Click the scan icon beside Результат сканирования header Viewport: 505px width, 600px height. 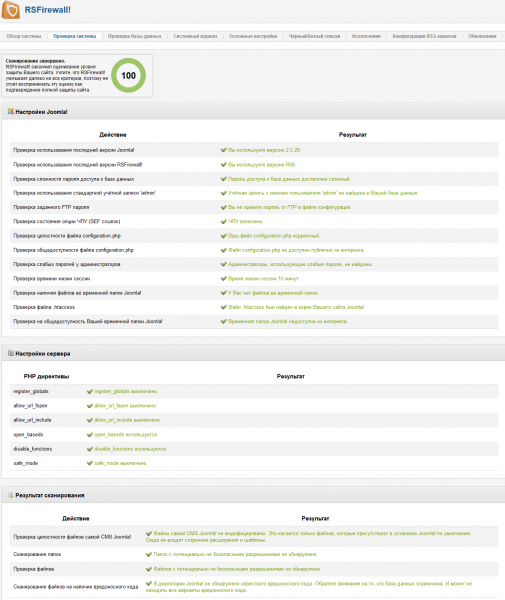pos(11,495)
